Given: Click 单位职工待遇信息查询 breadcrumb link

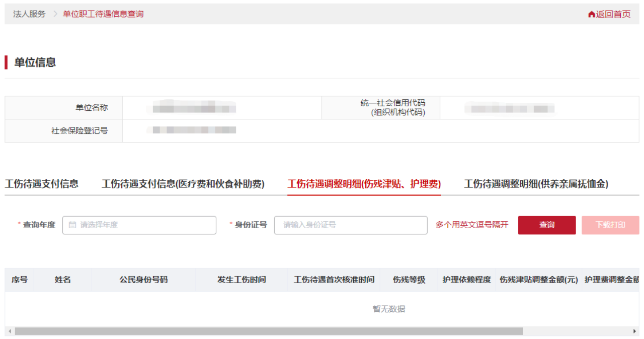Looking at the screenshot, I should pyautogui.click(x=103, y=14).
